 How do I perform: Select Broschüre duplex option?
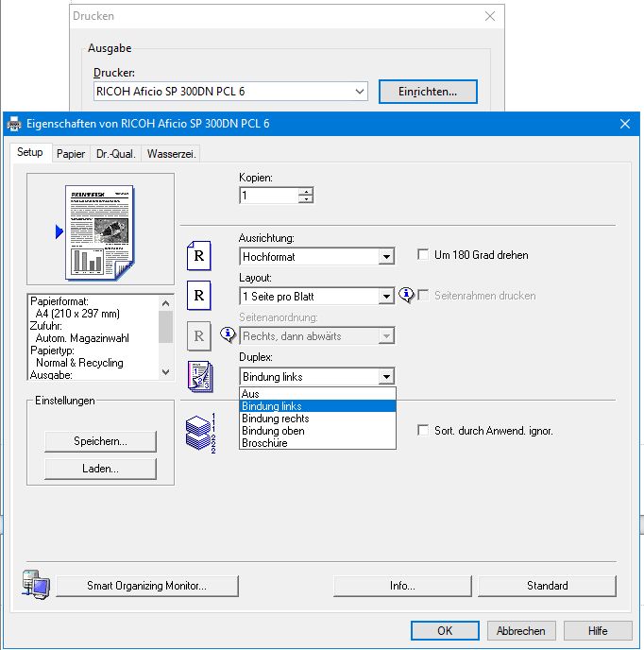click(x=317, y=443)
